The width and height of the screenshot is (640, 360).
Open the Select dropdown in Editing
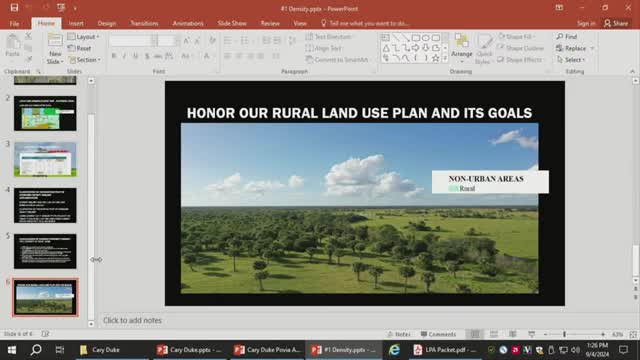(x=571, y=60)
